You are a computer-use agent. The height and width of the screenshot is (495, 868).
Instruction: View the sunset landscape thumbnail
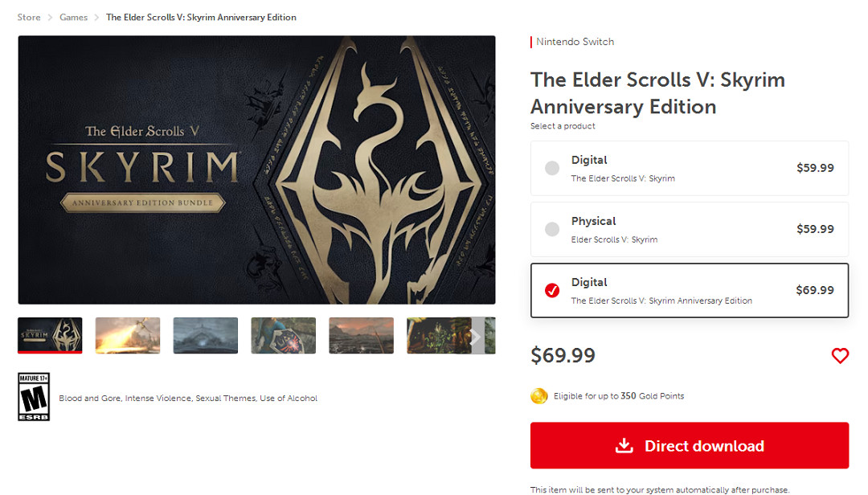pos(361,335)
